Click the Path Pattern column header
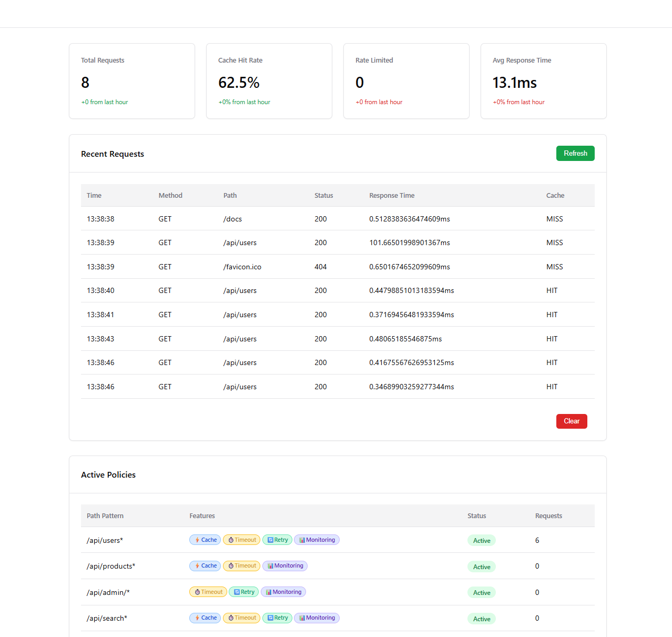The image size is (672, 637). coord(105,515)
